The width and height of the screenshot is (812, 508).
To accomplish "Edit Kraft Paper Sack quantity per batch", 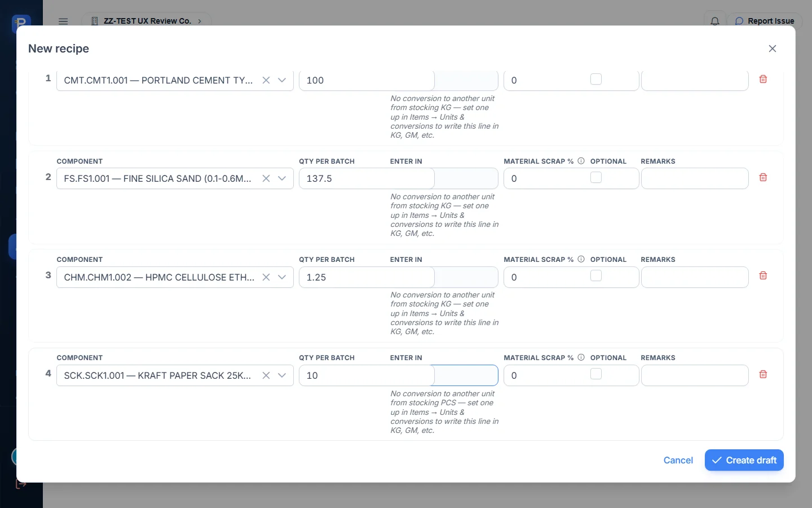I will point(367,375).
